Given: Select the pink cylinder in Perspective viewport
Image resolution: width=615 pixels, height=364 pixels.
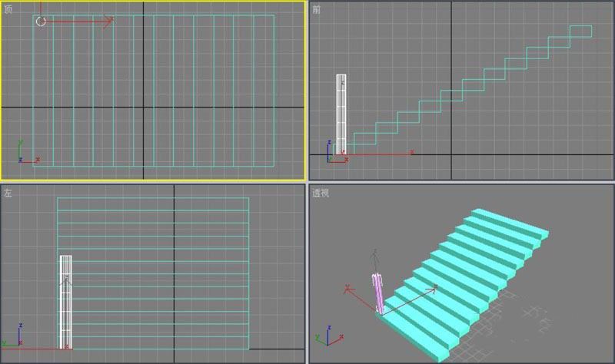Looking at the screenshot, I should (377, 293).
